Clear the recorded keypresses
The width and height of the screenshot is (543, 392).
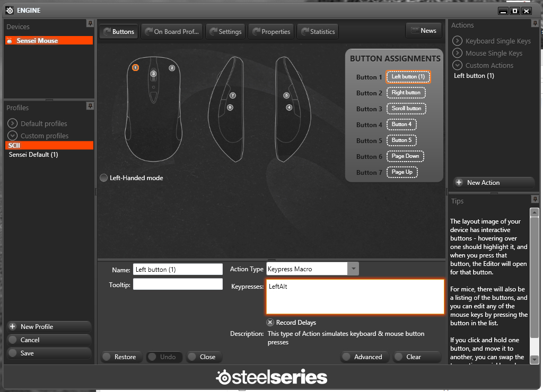click(417, 357)
